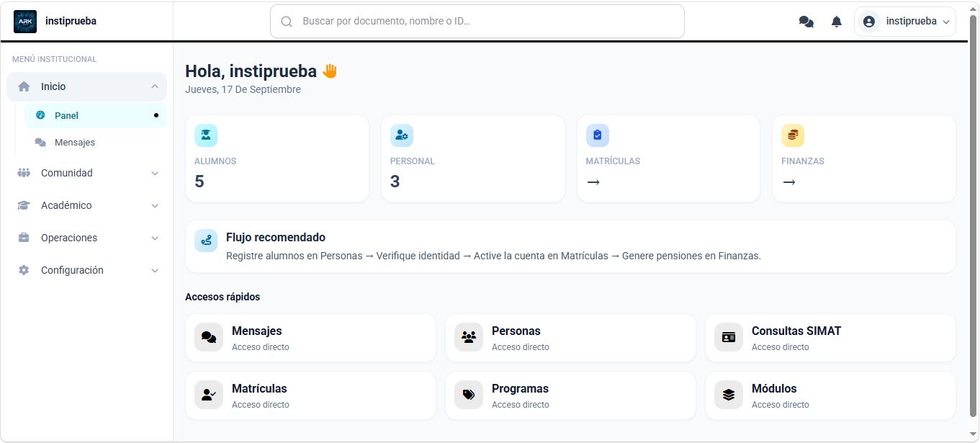Image resolution: width=980 pixels, height=443 pixels.
Task: Open the notifications bell
Action: (836, 22)
